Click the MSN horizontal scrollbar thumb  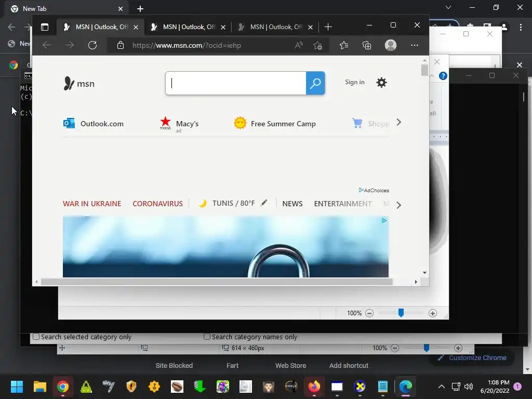pos(217,282)
